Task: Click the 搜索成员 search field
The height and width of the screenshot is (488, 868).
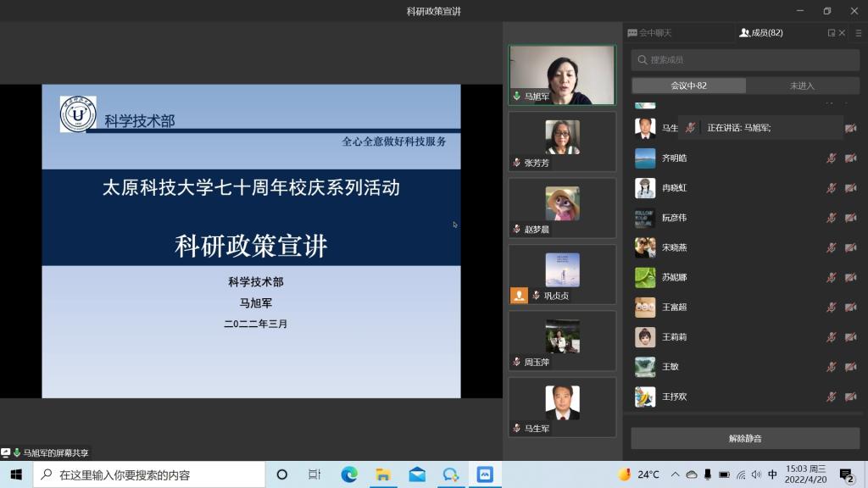Action: [x=744, y=60]
